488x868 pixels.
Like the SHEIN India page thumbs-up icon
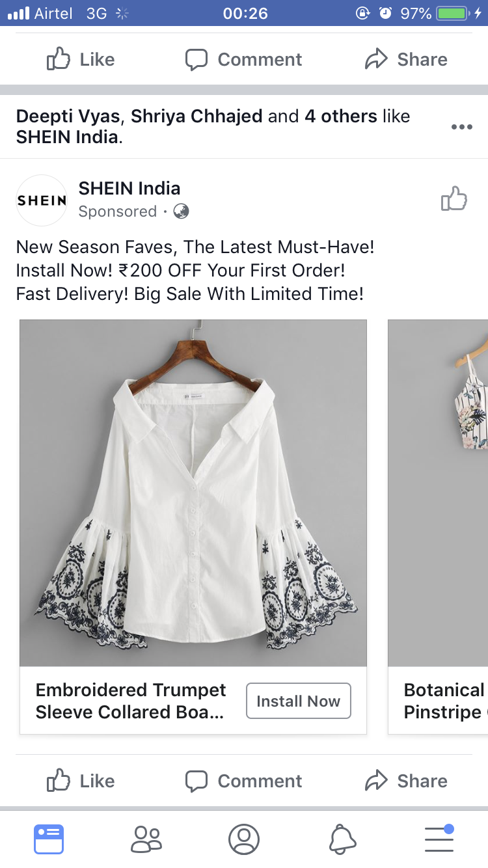click(x=454, y=199)
